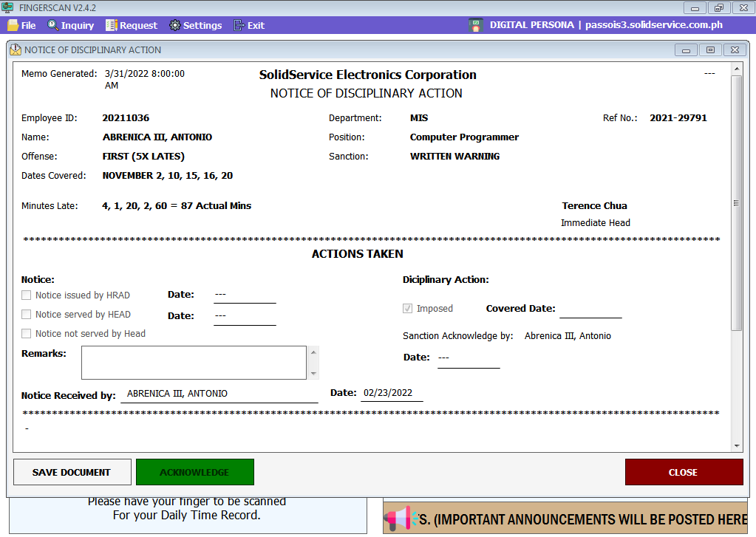Click the Notice Received date 02/23/2022 field

(392, 393)
